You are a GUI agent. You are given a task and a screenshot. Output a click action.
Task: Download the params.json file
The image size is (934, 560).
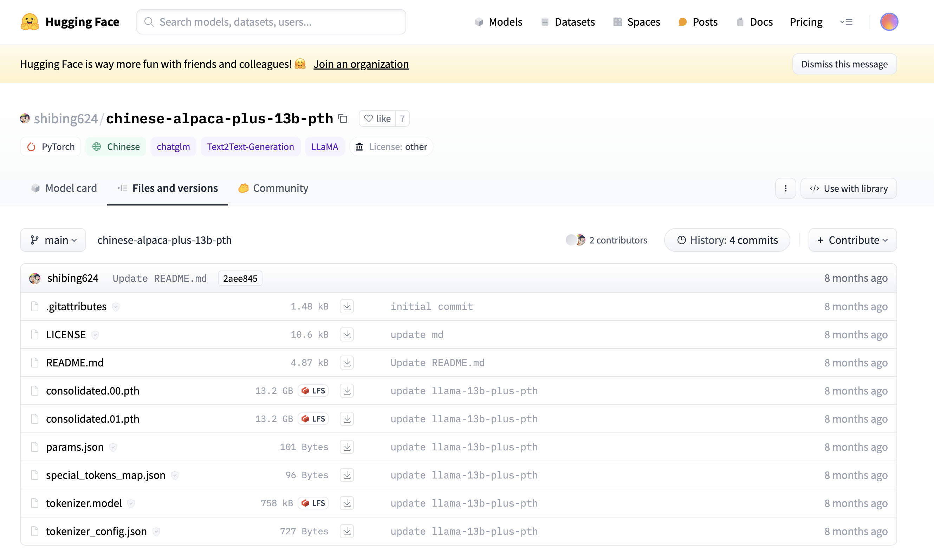(347, 447)
